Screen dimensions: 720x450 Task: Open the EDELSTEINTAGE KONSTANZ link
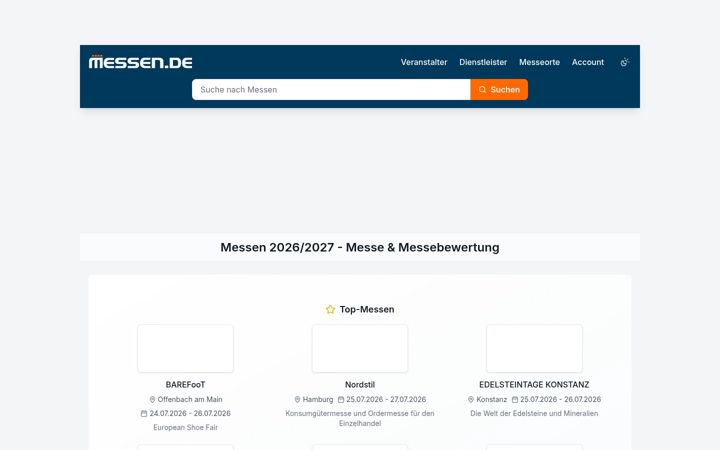[x=534, y=385]
